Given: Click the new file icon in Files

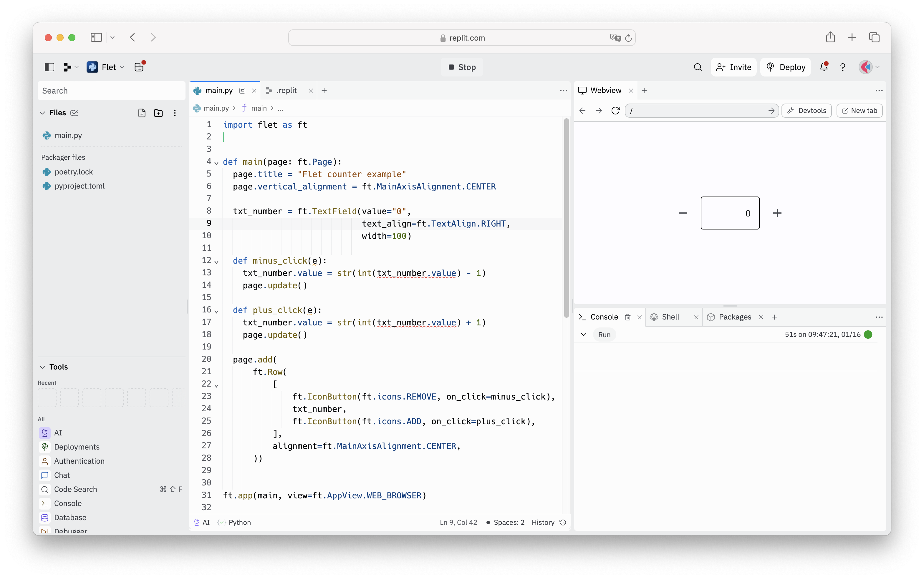Looking at the screenshot, I should (142, 113).
